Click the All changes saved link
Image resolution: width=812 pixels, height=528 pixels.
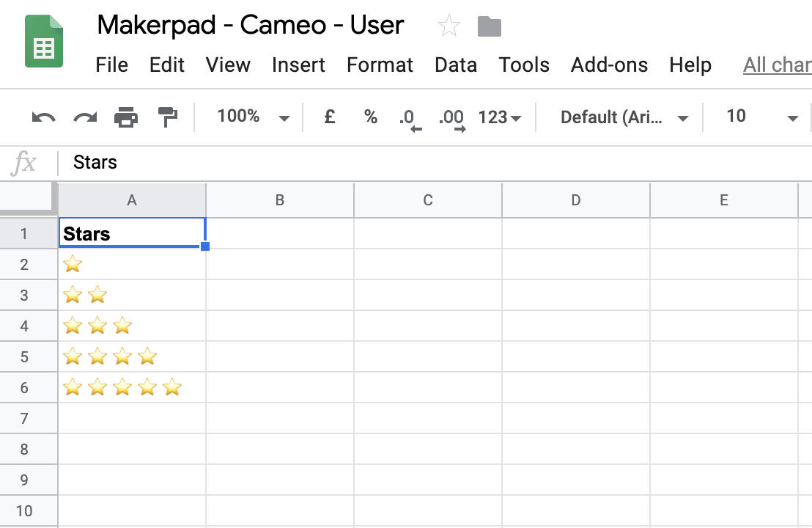777,65
